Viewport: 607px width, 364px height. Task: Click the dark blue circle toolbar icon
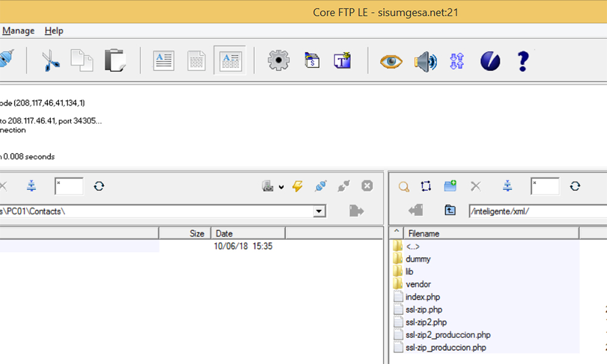[490, 61]
